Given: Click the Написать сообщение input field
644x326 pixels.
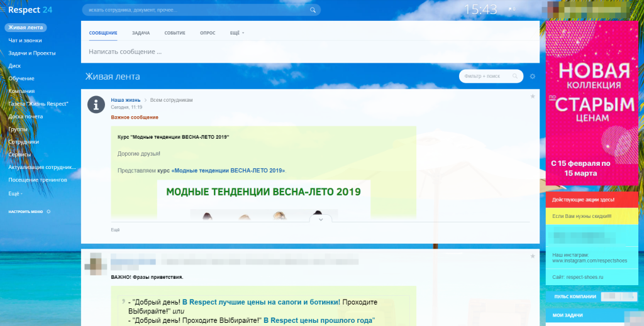Looking at the screenshot, I should (x=310, y=52).
